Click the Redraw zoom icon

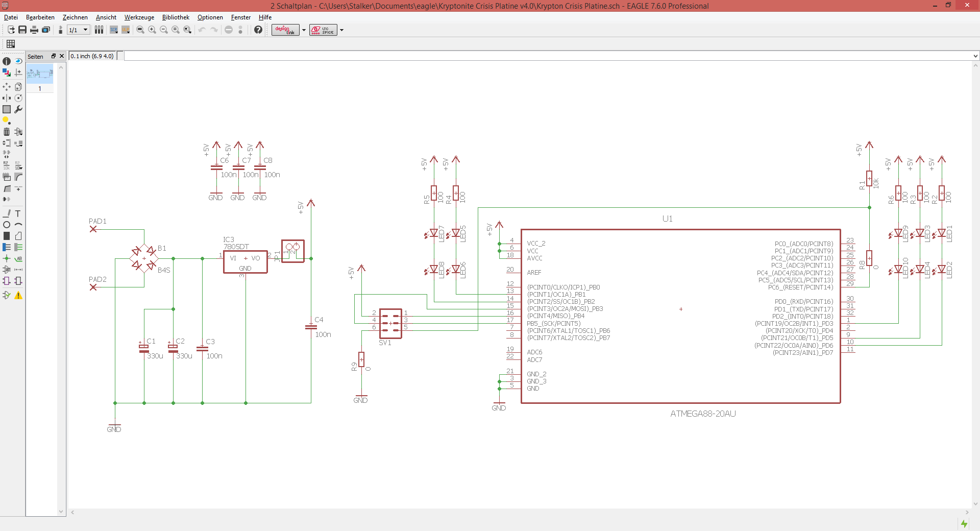click(x=176, y=30)
